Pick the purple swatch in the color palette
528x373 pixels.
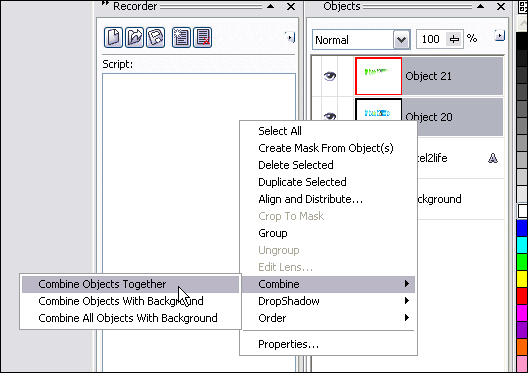point(522,330)
